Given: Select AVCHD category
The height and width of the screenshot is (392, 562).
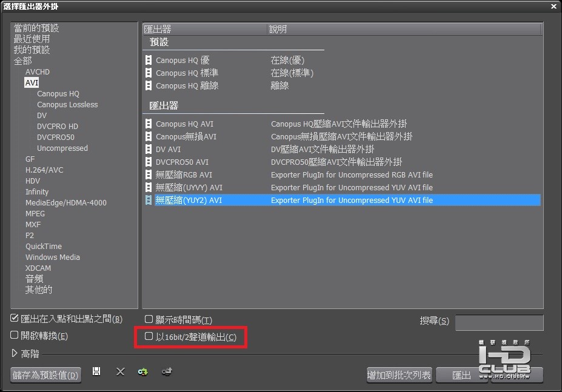Looking at the screenshot, I should coord(38,72).
